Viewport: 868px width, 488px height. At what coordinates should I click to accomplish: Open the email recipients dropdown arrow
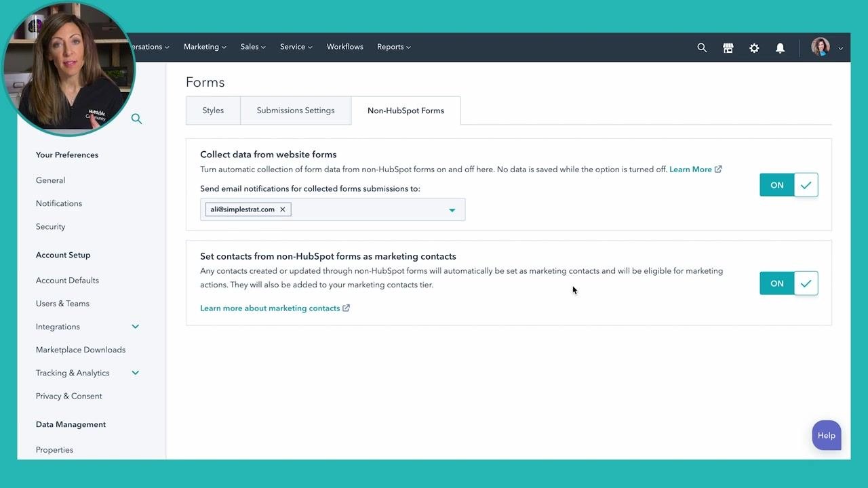pyautogui.click(x=452, y=210)
